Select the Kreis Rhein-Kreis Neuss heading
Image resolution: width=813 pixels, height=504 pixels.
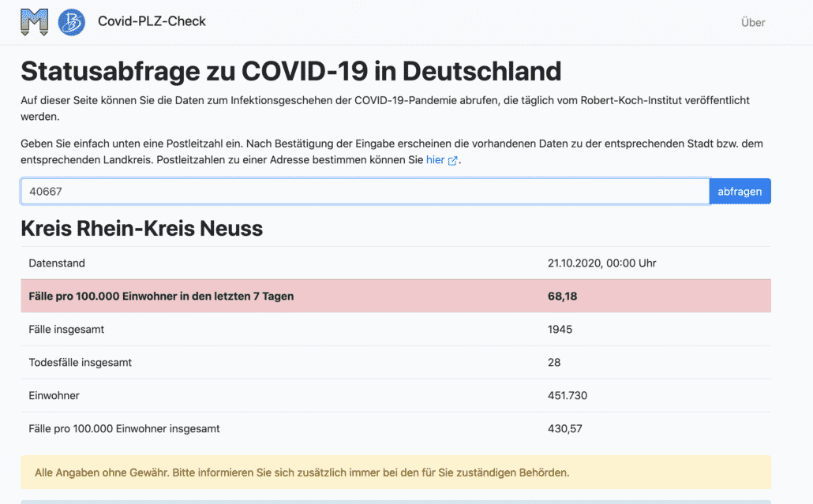141,229
